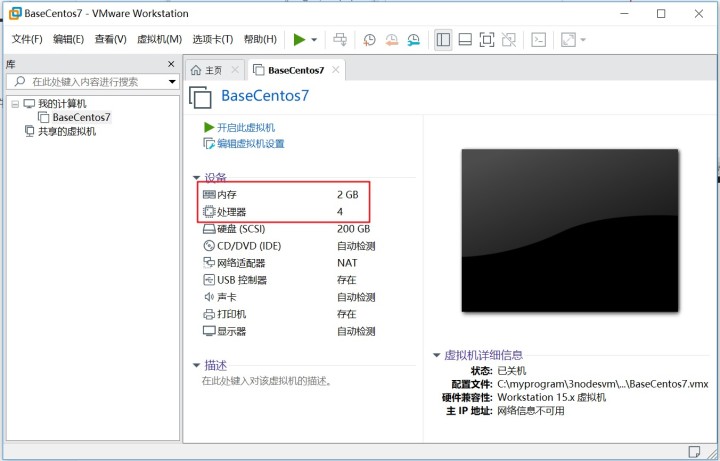Open the 编辑(E) menu
The image size is (720, 461).
point(68,39)
